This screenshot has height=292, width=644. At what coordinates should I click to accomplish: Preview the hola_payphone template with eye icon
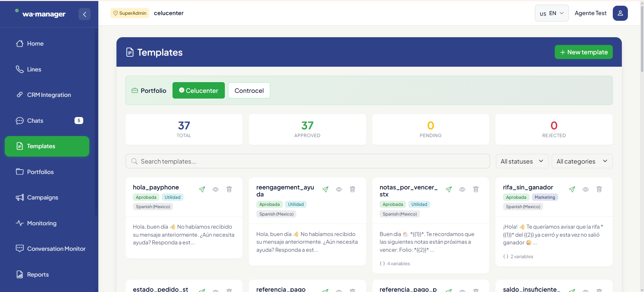point(215,189)
